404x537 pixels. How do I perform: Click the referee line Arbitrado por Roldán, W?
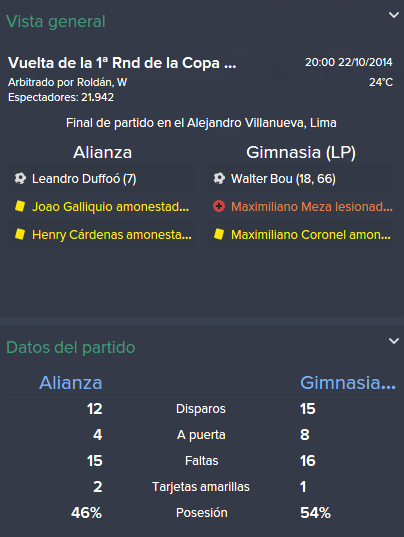click(67, 82)
